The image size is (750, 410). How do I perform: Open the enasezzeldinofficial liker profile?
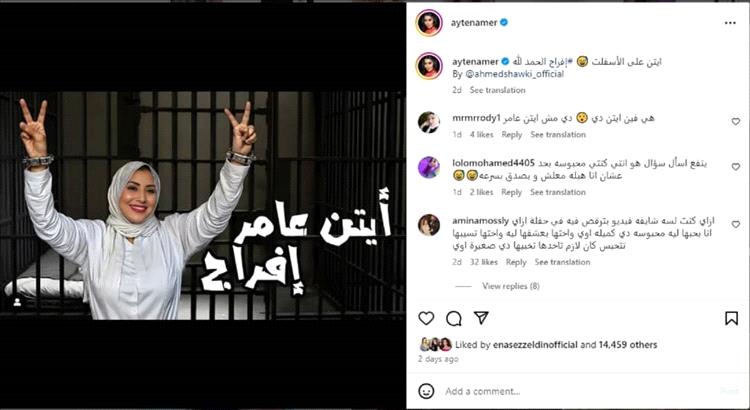tap(535, 344)
